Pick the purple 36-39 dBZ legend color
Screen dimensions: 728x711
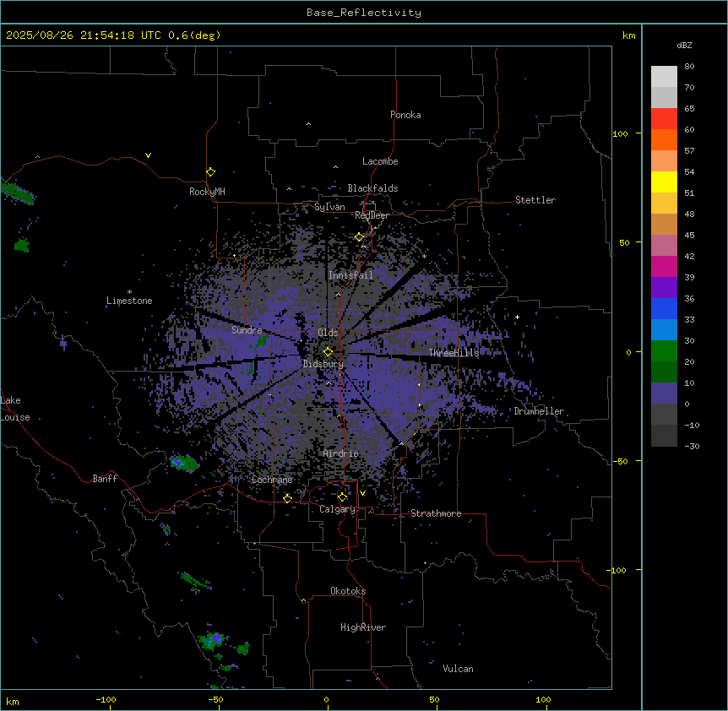click(664, 288)
